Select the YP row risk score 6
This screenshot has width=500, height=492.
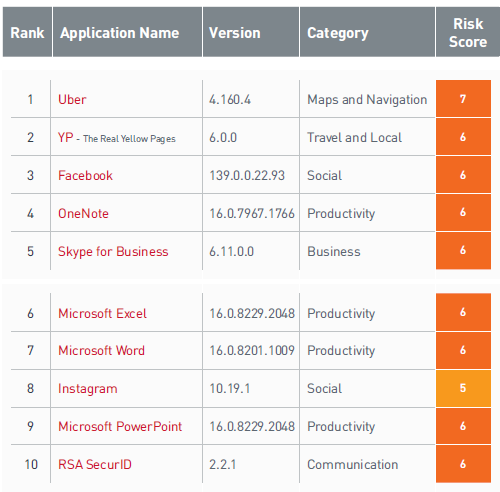463,137
